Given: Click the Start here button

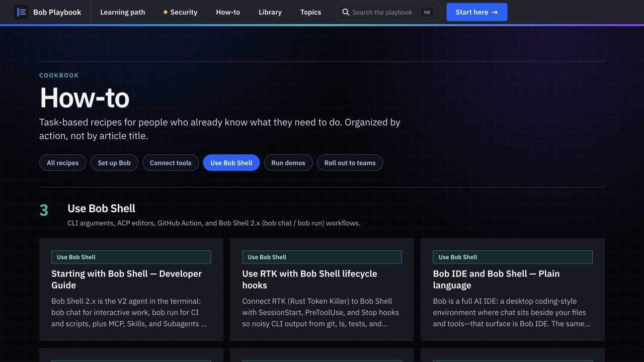Looking at the screenshot, I should (x=477, y=12).
